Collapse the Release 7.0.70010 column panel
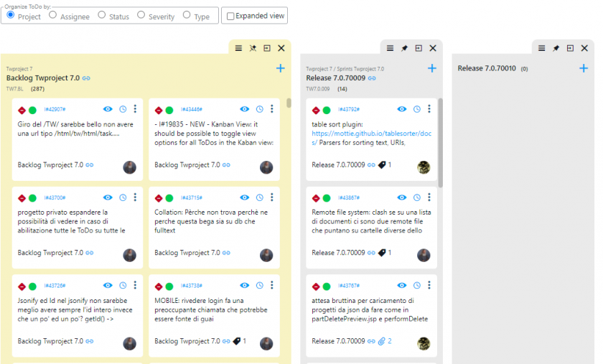603x364 pixels. click(x=570, y=48)
